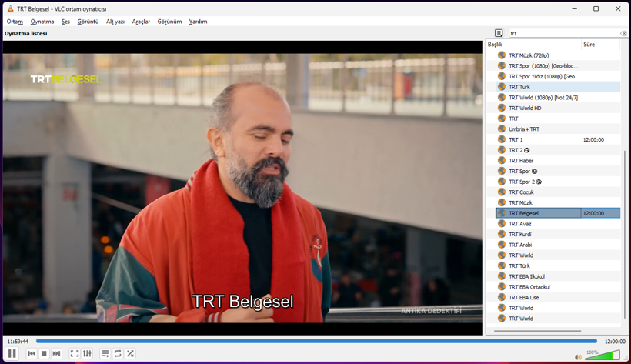The image size is (631, 364).
Task: Skip to next media in playlist
Action: click(56, 353)
